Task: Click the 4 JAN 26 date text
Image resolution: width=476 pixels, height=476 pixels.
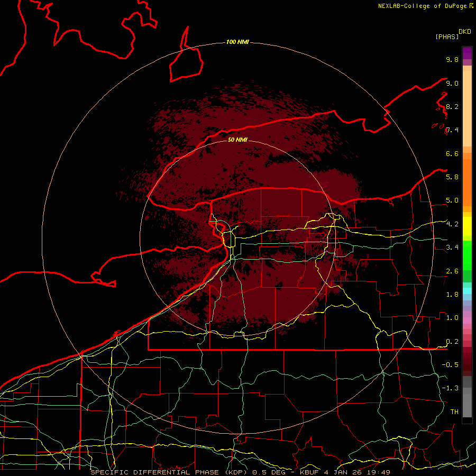Action: click(342, 472)
